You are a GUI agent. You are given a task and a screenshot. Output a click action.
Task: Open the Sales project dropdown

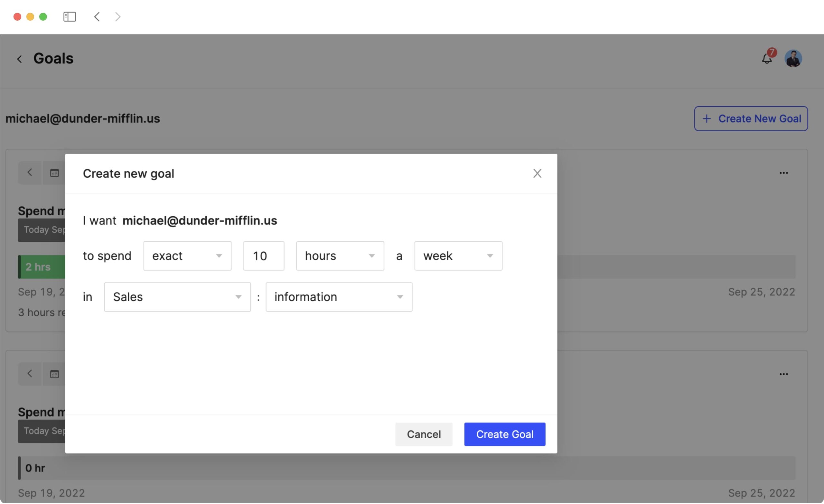click(x=177, y=297)
